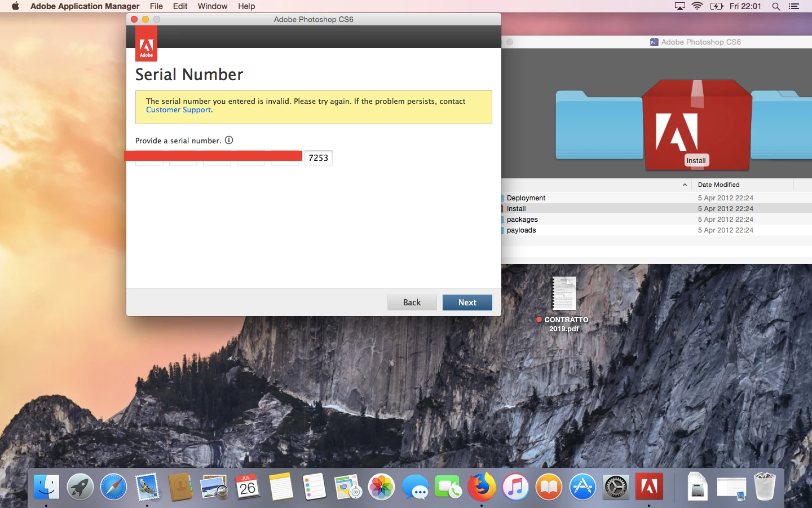Click the Next button
Viewport: 812px width, 508px height.
(467, 303)
